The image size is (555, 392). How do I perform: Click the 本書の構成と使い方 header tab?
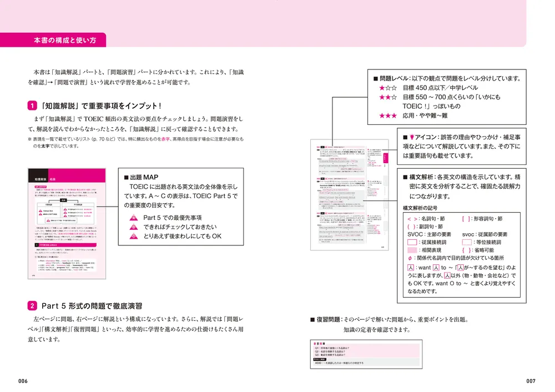point(53,40)
